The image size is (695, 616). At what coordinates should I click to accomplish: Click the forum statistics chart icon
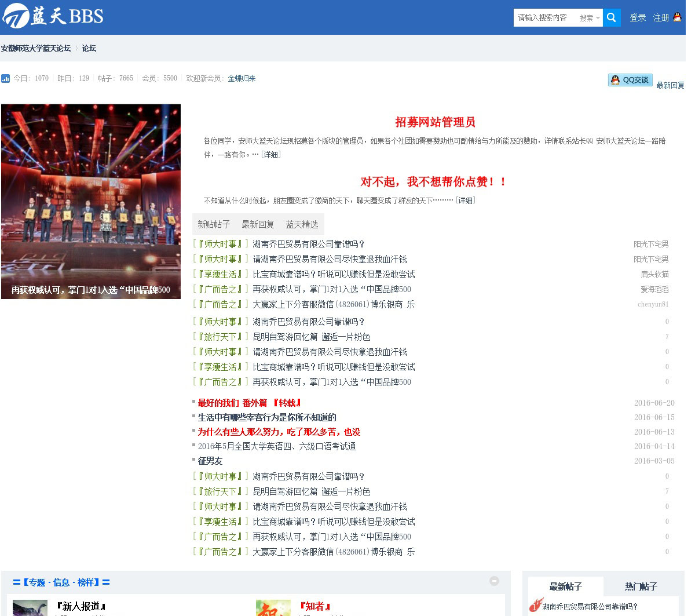(x=6, y=78)
